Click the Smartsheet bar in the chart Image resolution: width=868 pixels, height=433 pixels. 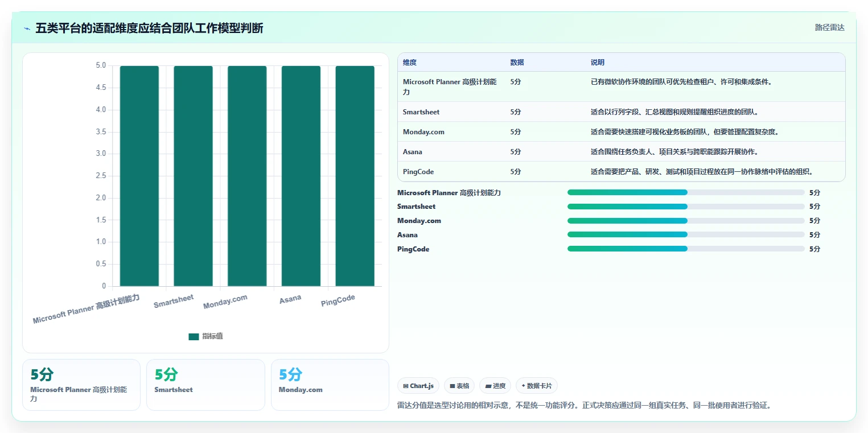coord(193,176)
